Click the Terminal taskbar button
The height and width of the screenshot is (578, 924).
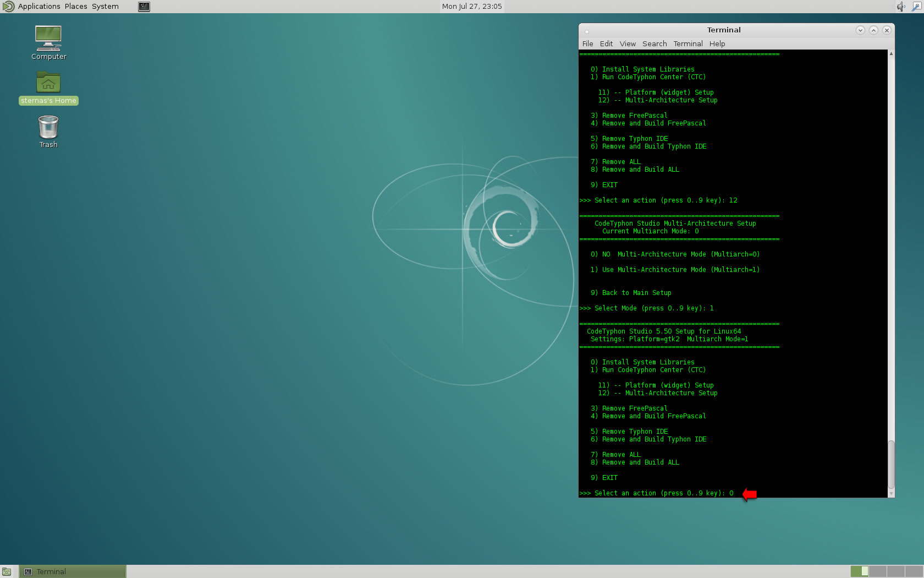coord(73,572)
